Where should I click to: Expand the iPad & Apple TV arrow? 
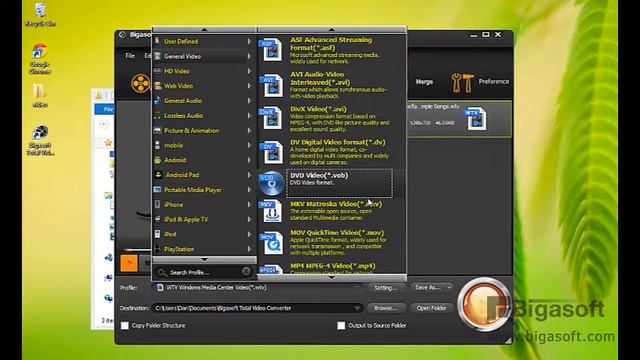coord(249,219)
